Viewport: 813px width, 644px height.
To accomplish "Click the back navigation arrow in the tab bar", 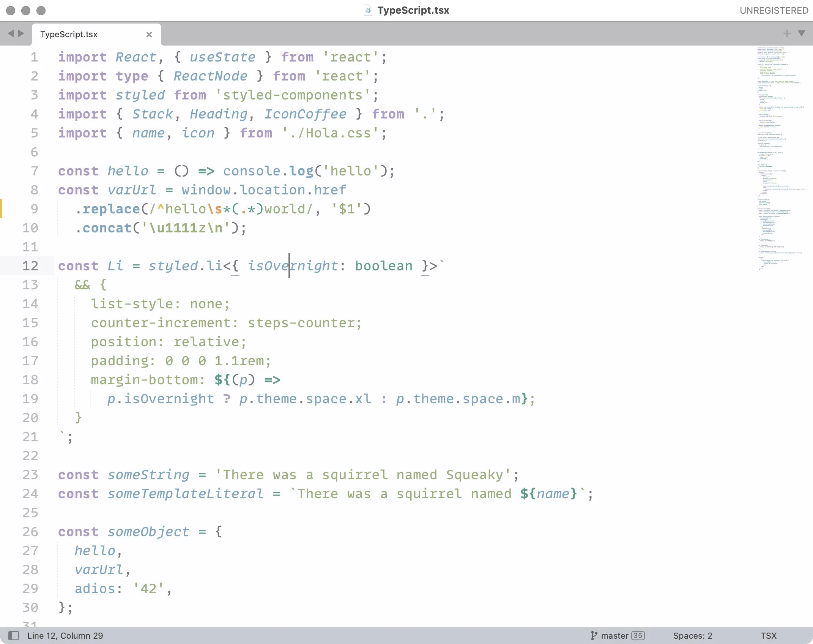I will click(x=11, y=33).
